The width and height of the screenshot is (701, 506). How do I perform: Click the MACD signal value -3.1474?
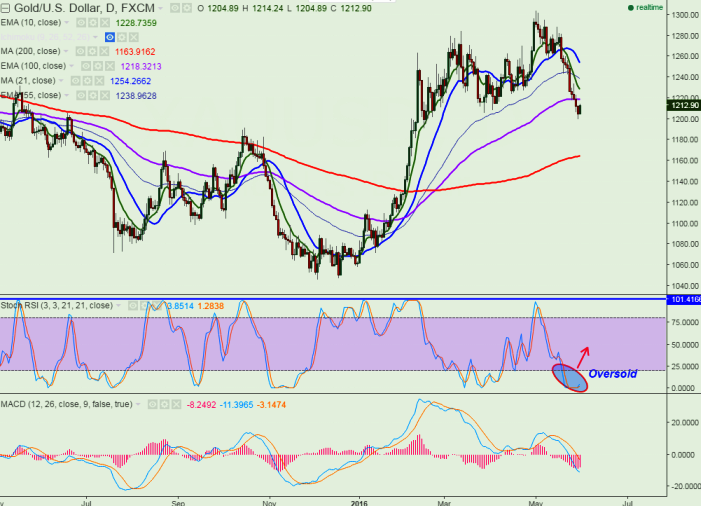[271, 405]
